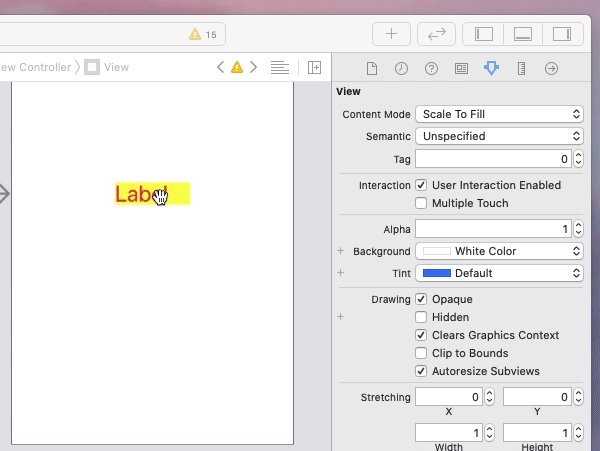600x451 pixels.
Task: Toggle the bottom debug area panel
Action: [523, 34]
